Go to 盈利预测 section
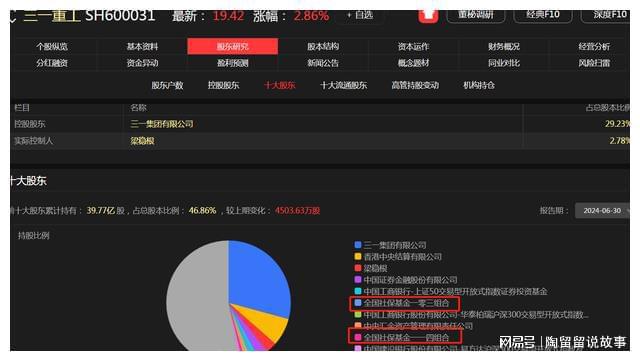Viewport: 640px width, 361px height. pyautogui.click(x=233, y=63)
